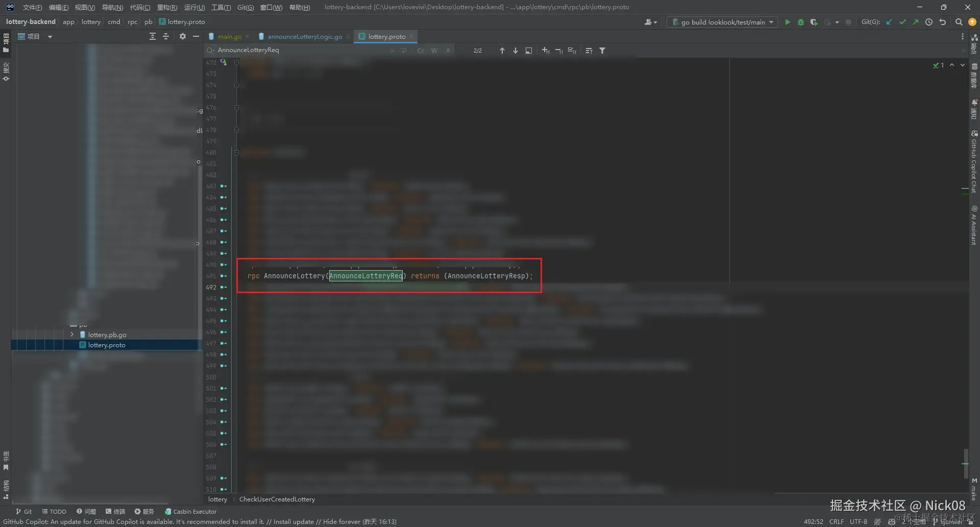Go to previous occurrence arrow
Viewport: 980px width, 527px height.
[x=502, y=51]
